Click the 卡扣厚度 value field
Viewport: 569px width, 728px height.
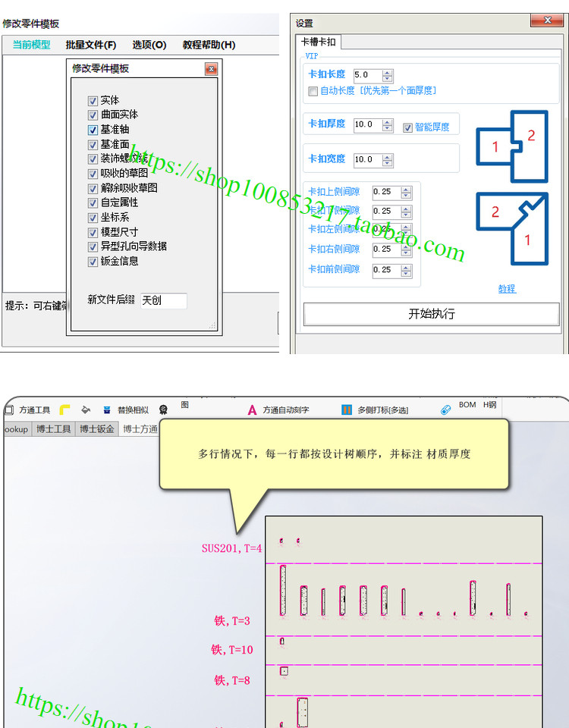(367, 125)
